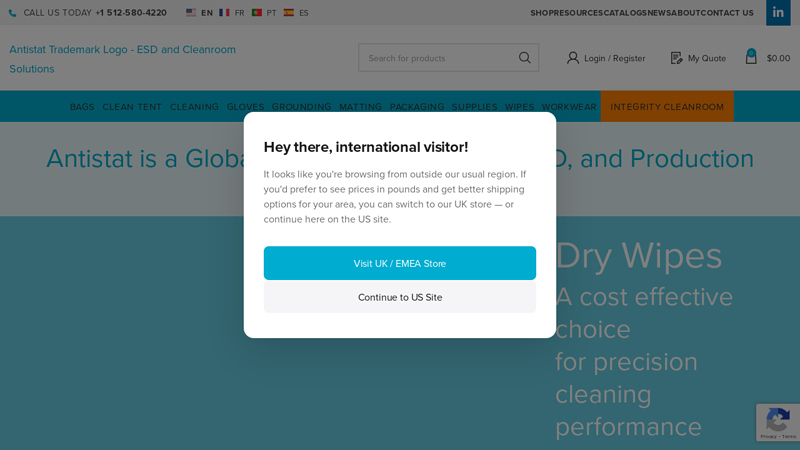Open the Gloves category menu
800x450 pixels.
(x=245, y=107)
